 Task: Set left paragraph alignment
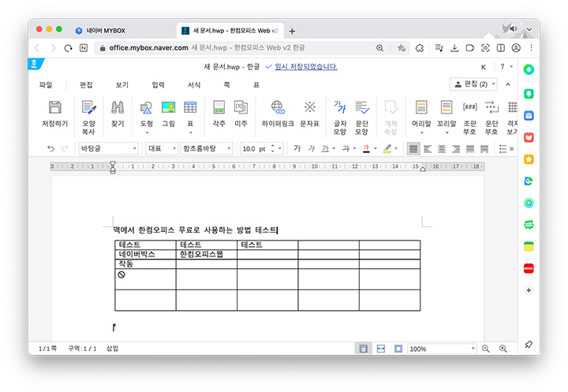click(x=428, y=149)
